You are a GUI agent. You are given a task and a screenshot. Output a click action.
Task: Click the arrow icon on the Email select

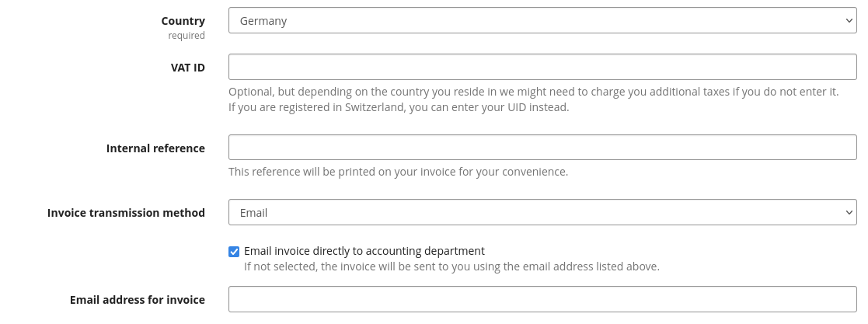[x=849, y=212]
